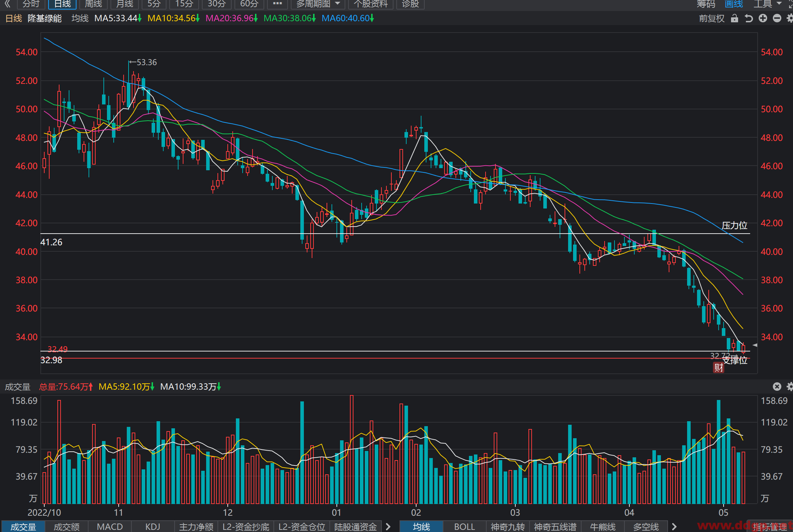Zoom in with the plus icon
The image size is (793, 532).
tap(763, 18)
